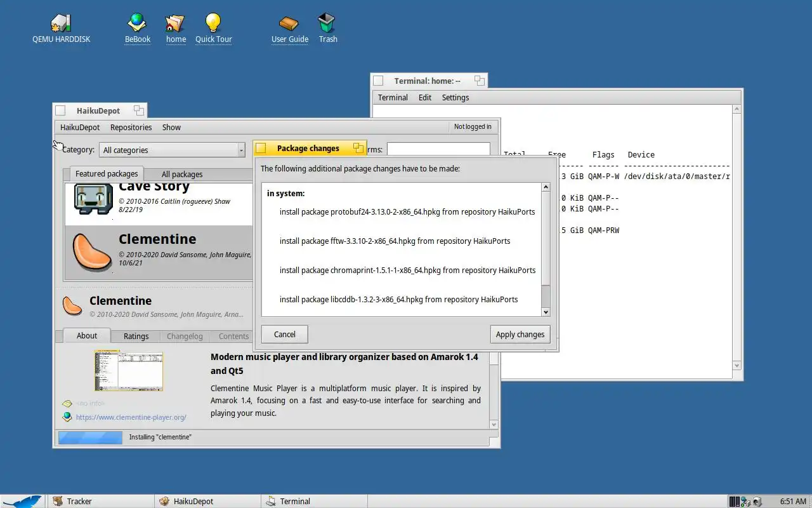Screen dimensions: 812x508
Task: Open the HaikuDepot menu
Action: (x=80, y=127)
